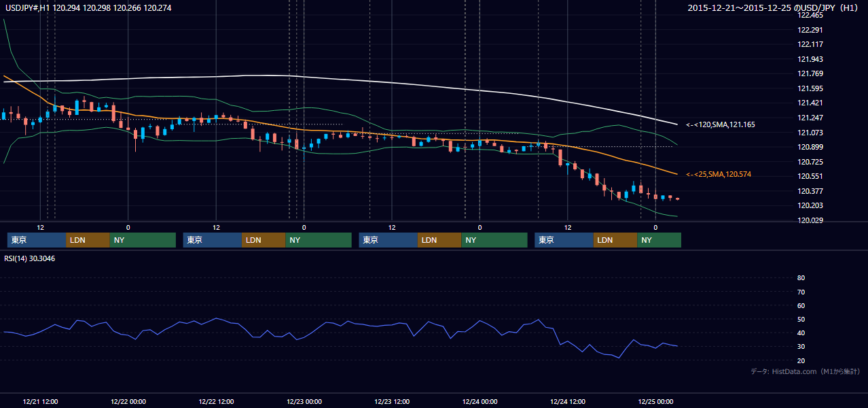Select the 12/22 12:00 date axis label
Image resolution: width=868 pixels, height=408 pixels.
pos(216,401)
